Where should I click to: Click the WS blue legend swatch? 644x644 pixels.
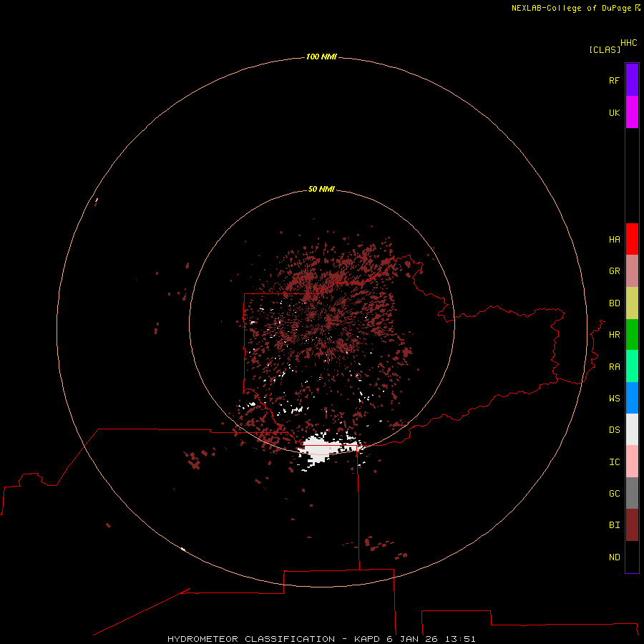pyautogui.click(x=632, y=398)
